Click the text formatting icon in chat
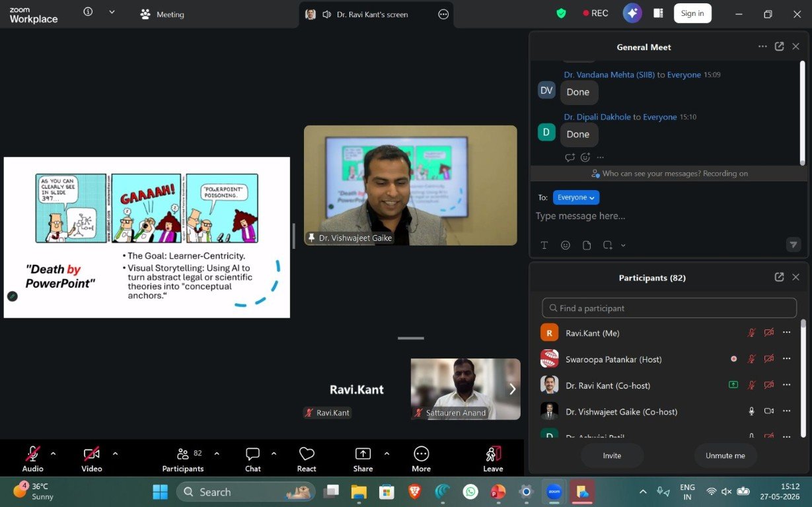 pos(544,245)
